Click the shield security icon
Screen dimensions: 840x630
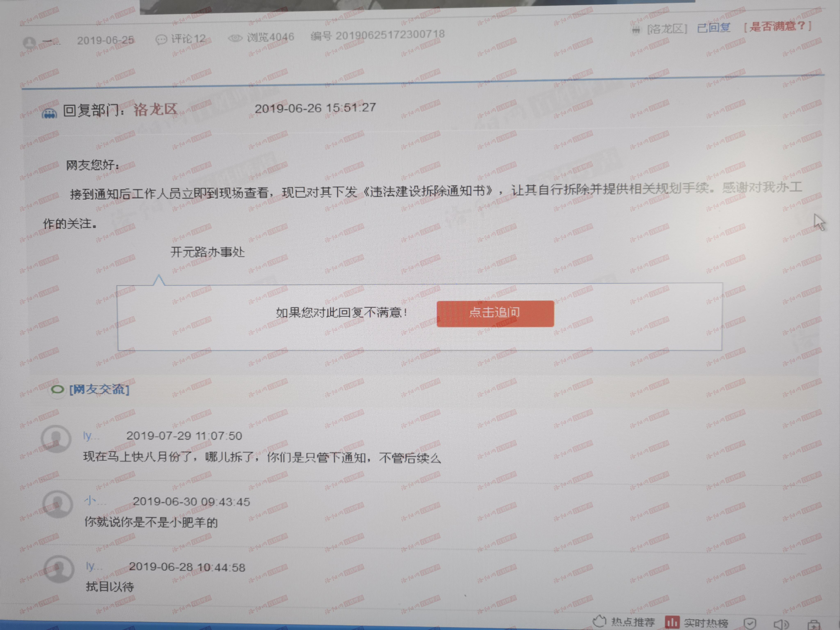tap(750, 624)
